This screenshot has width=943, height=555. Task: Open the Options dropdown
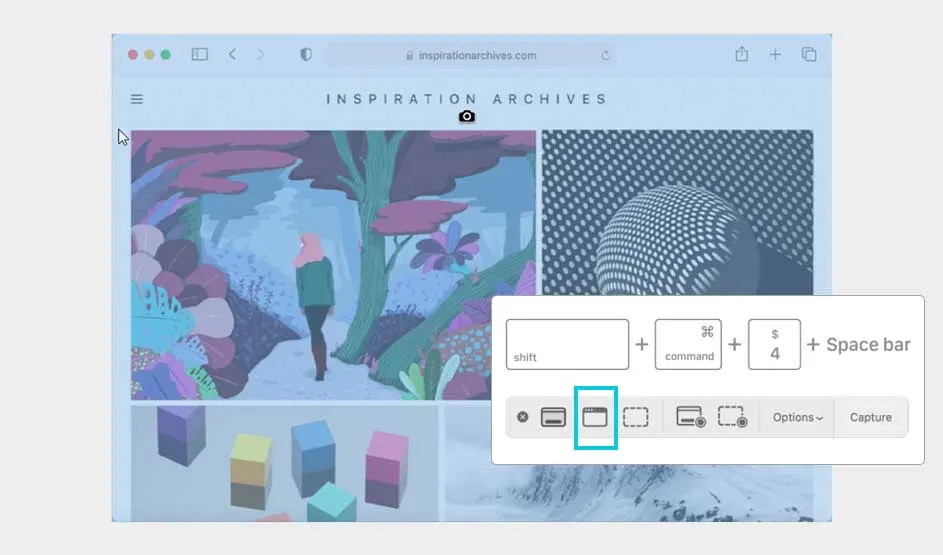[x=797, y=417]
